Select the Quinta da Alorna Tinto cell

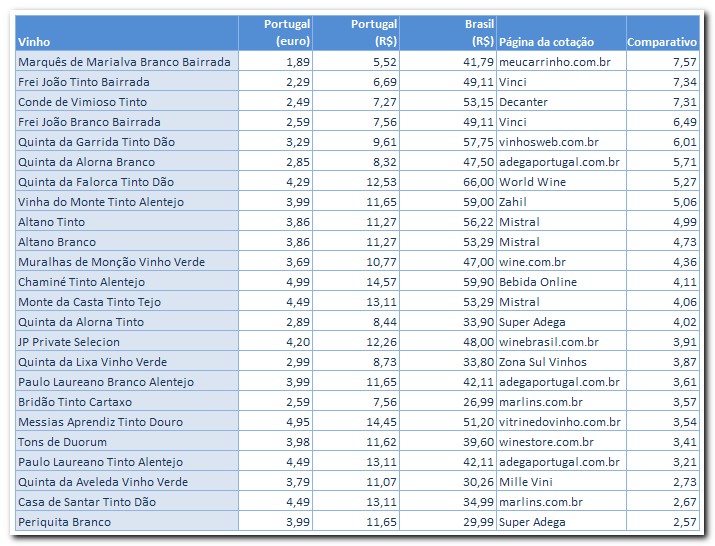tap(127, 322)
